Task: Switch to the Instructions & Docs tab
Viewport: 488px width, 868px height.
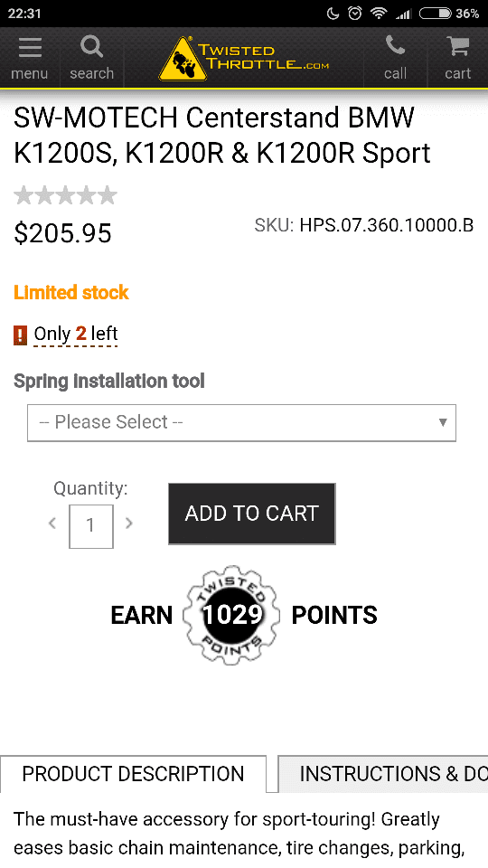Action: point(383,774)
